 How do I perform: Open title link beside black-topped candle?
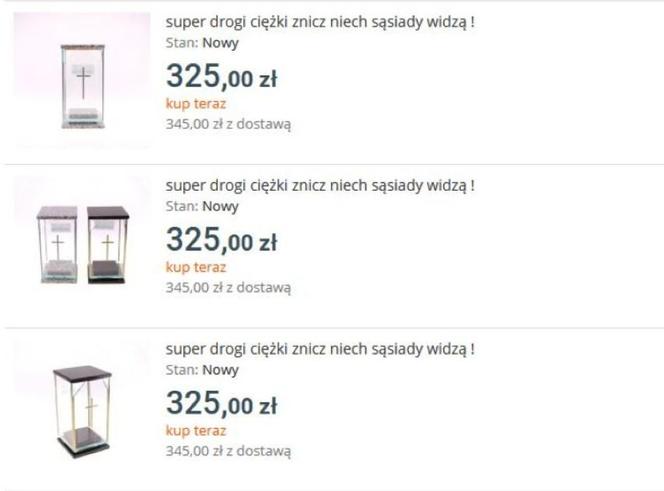(320, 349)
